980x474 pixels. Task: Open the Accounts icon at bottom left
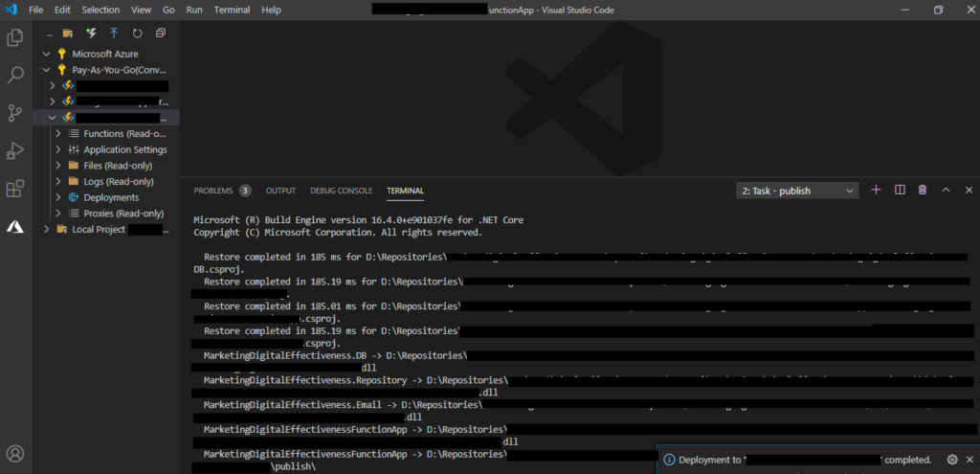15,453
